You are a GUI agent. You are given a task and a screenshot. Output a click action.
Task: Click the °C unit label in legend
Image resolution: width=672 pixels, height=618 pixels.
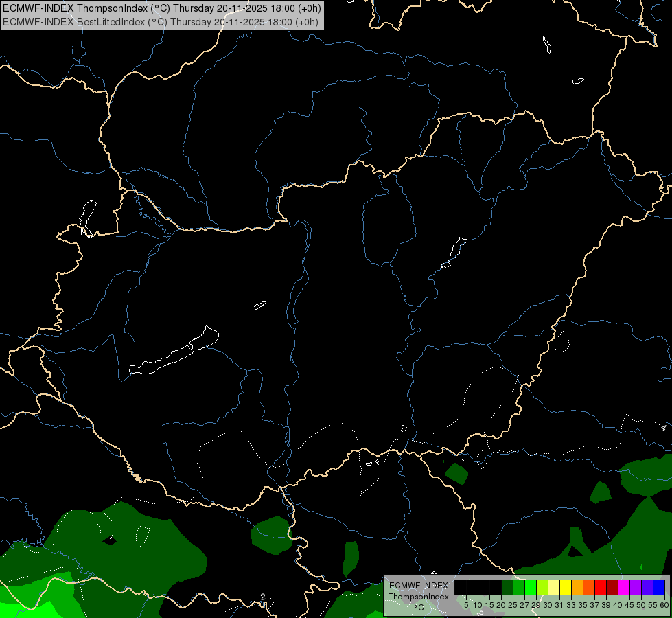pos(419,608)
